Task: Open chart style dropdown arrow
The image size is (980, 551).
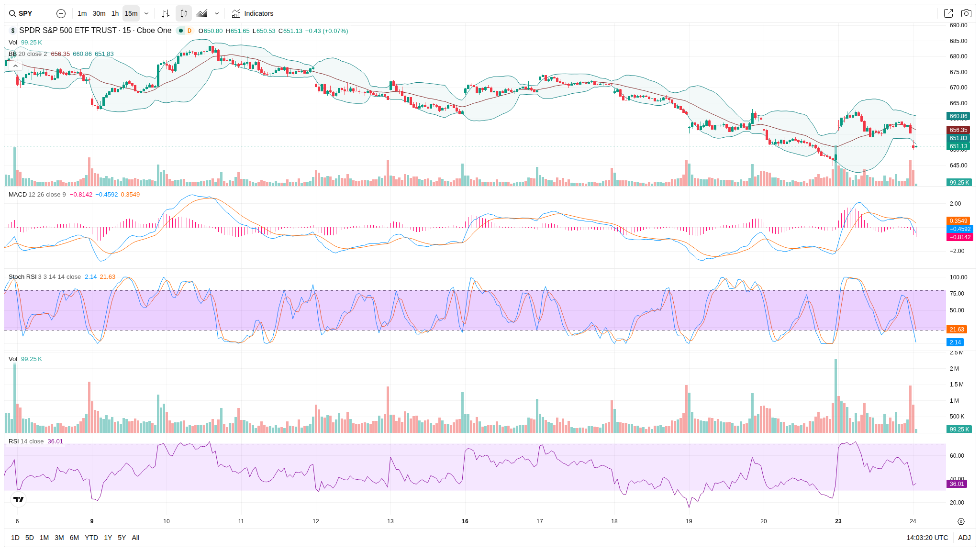Action: (217, 13)
